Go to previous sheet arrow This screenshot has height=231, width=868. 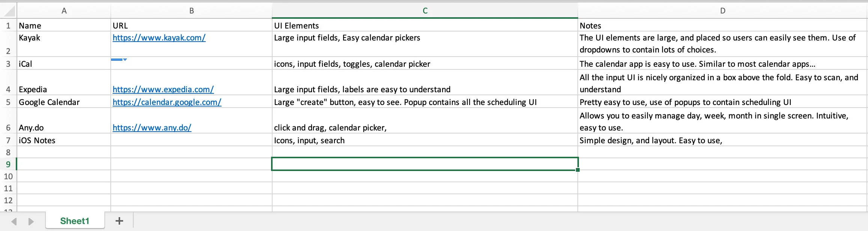tap(14, 221)
